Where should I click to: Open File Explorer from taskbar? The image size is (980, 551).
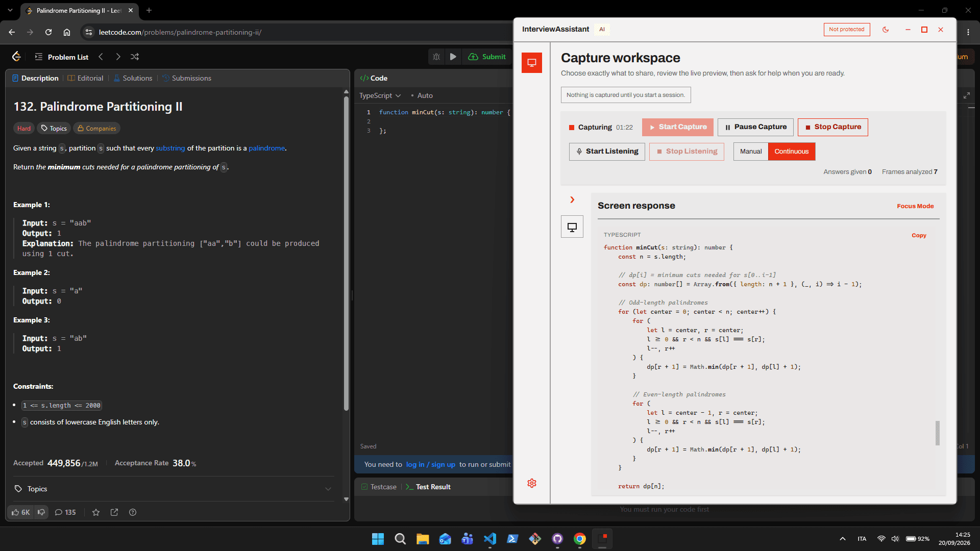click(x=423, y=539)
